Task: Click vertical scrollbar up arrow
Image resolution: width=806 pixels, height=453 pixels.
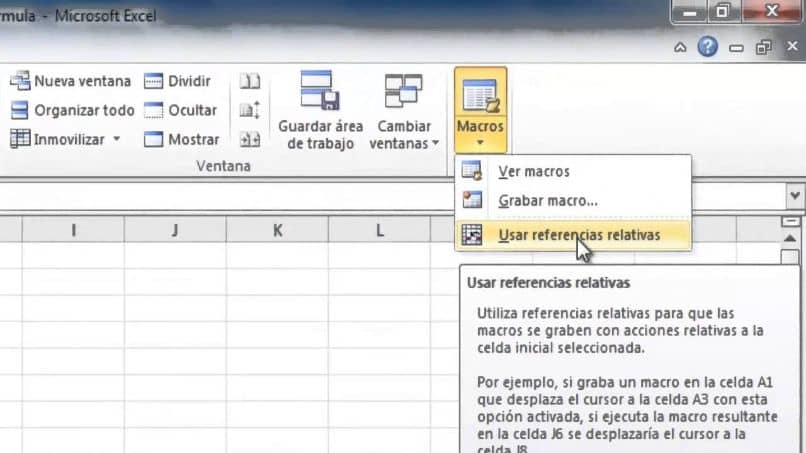Action: (790, 239)
